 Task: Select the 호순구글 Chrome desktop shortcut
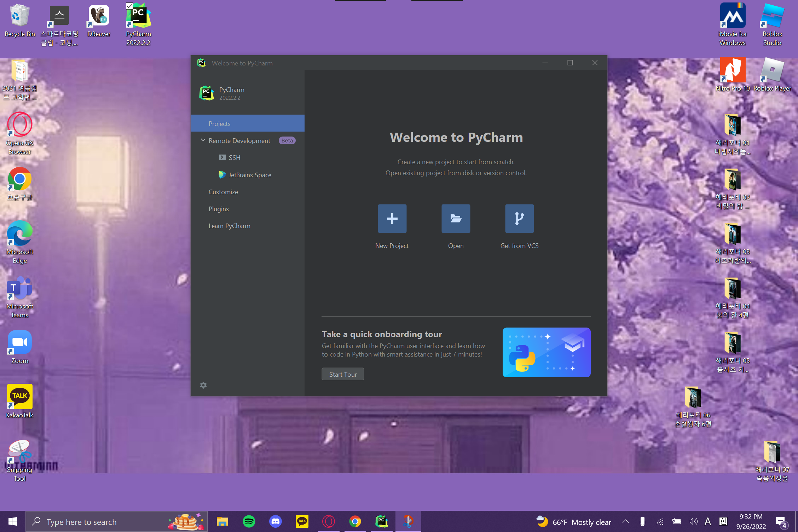pyautogui.click(x=20, y=184)
